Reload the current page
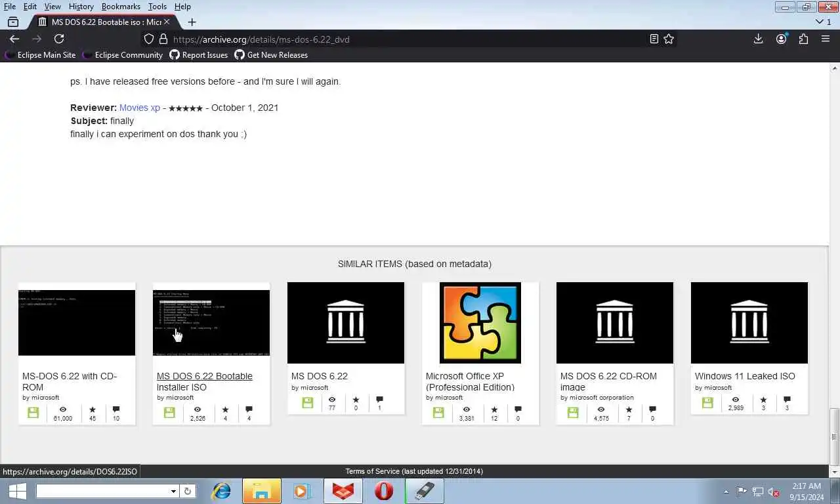 [59, 39]
